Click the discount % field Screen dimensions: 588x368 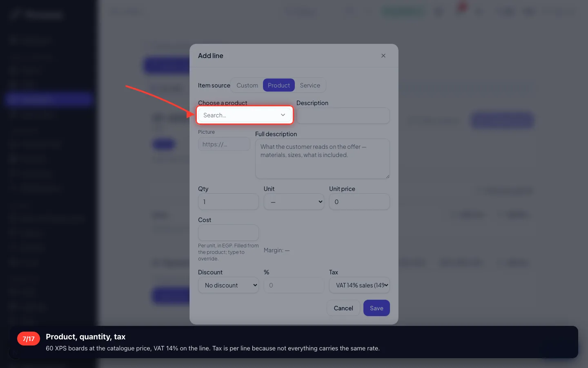pos(294,285)
